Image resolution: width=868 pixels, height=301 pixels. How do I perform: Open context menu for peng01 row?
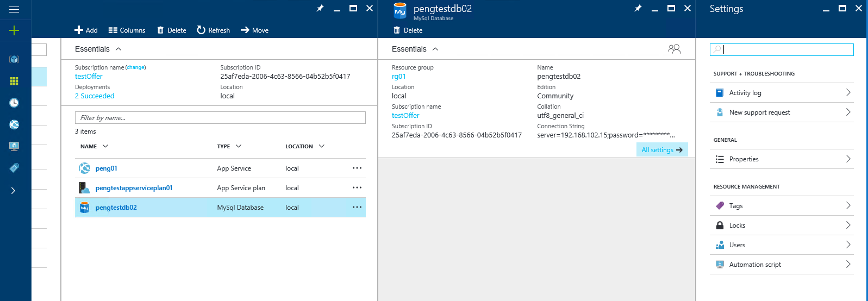click(x=357, y=168)
